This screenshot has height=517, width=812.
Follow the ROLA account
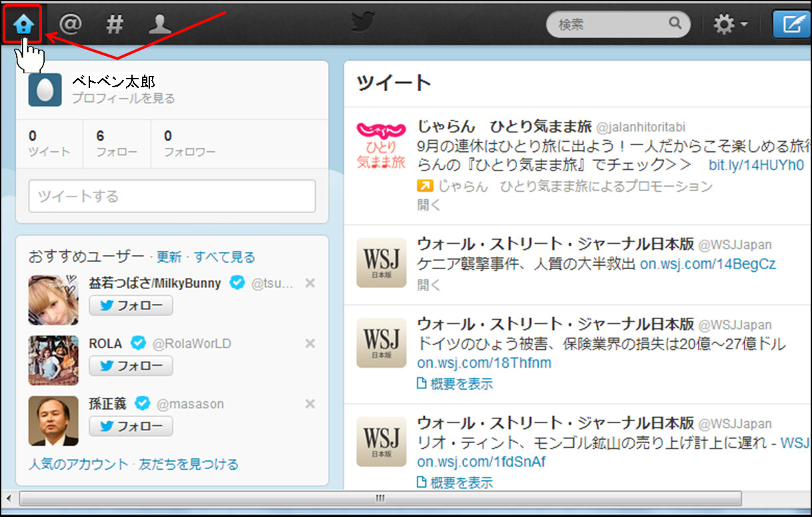(x=131, y=366)
